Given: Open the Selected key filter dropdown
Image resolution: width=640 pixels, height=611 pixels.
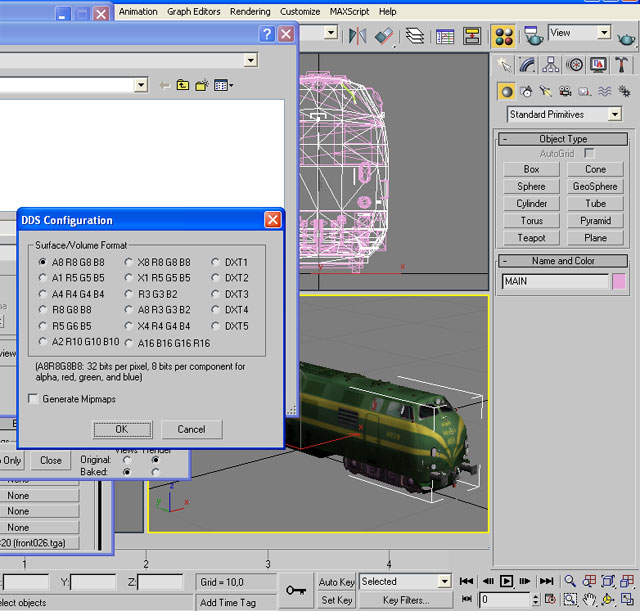Looking at the screenshot, I should click(444, 581).
